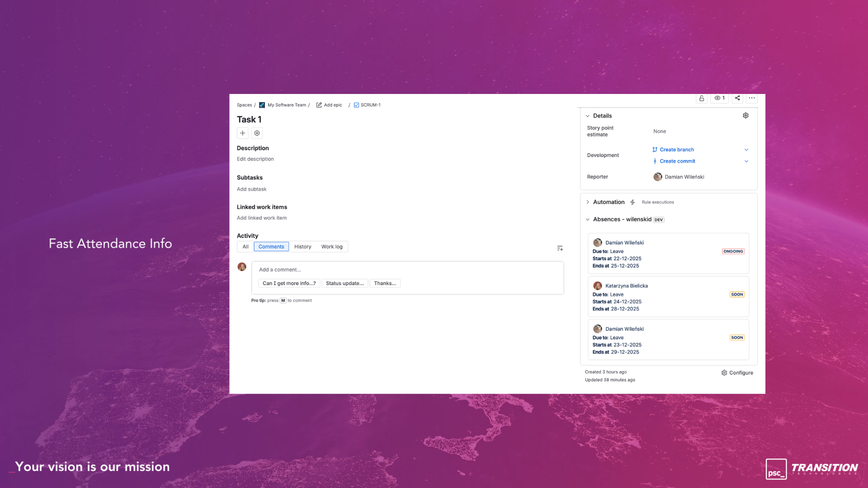The height and width of the screenshot is (488, 868).
Task: Expand the Automation section
Action: click(588, 202)
